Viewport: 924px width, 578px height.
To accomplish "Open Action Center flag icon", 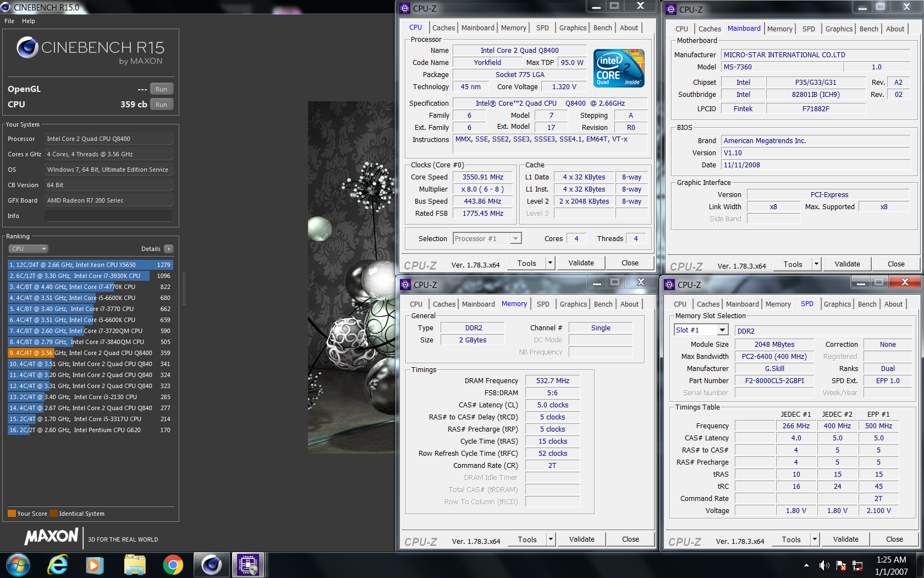I will pyautogui.click(x=840, y=565).
